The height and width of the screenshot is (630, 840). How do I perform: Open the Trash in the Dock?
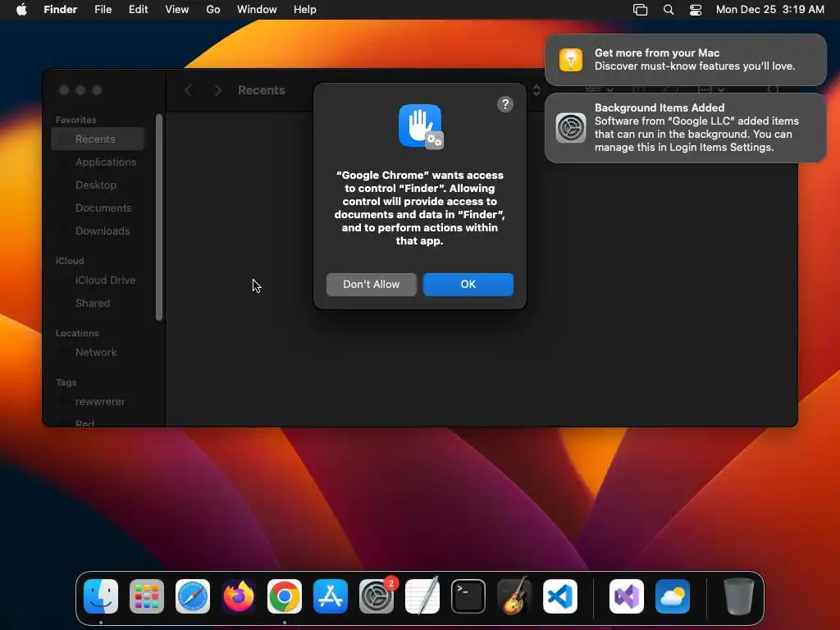pos(739,596)
